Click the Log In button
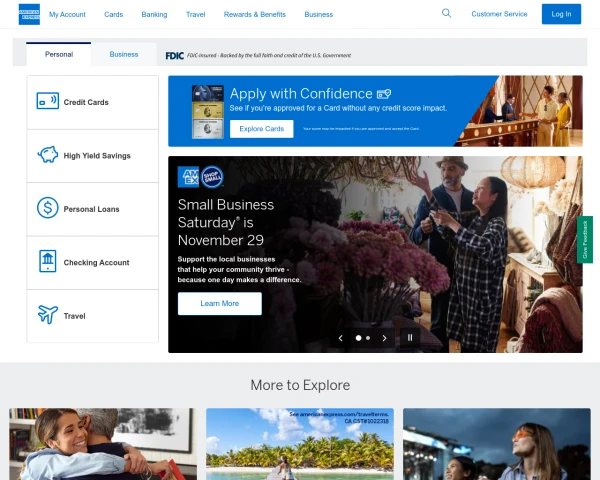Image resolution: width=600 pixels, height=480 pixels. [x=561, y=14]
